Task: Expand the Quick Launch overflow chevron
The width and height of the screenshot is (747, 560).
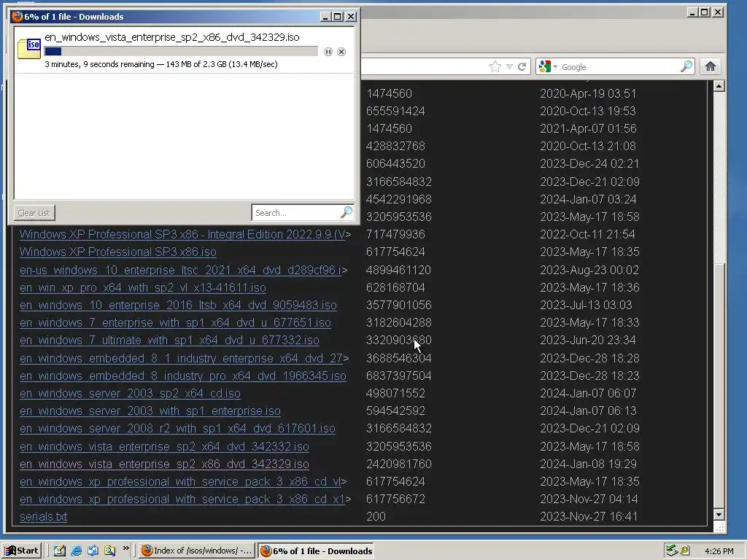Action: (x=125, y=548)
